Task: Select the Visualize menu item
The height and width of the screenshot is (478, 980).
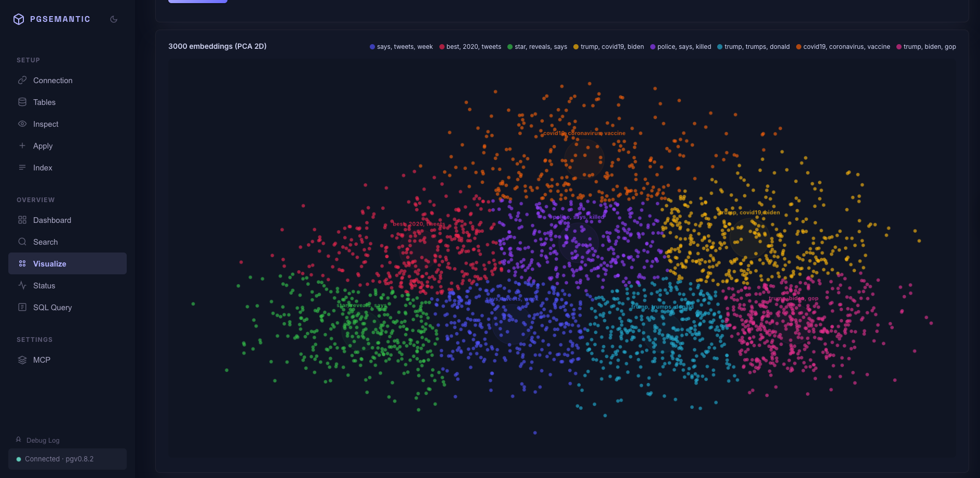Action: coord(68,263)
